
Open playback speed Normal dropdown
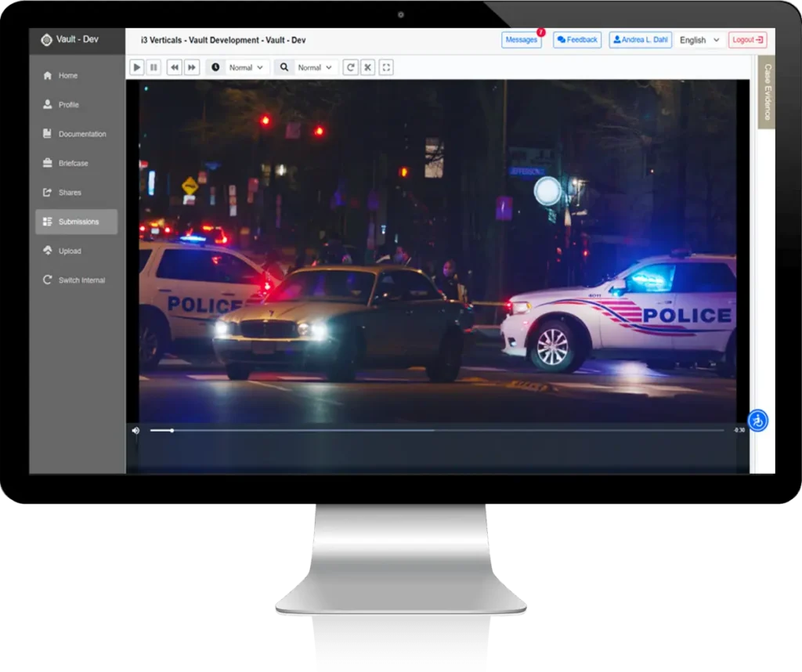tap(247, 67)
